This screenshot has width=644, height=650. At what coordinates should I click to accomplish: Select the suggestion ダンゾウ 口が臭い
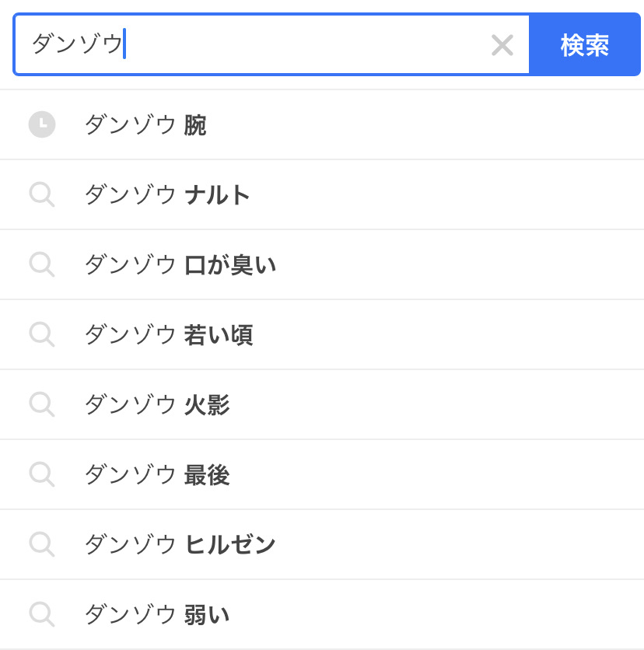pyautogui.click(x=180, y=265)
